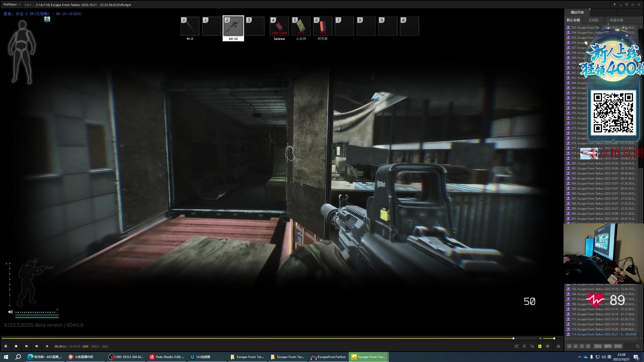Image resolution: width=644 pixels, height=362 pixels.
Task: Mute audio with the speaker icon
Action: coord(540,338)
